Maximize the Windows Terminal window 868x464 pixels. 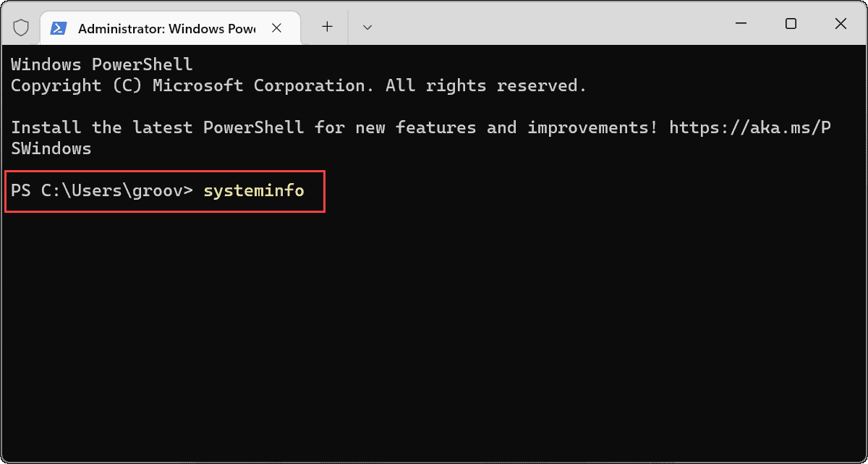pyautogui.click(x=791, y=24)
